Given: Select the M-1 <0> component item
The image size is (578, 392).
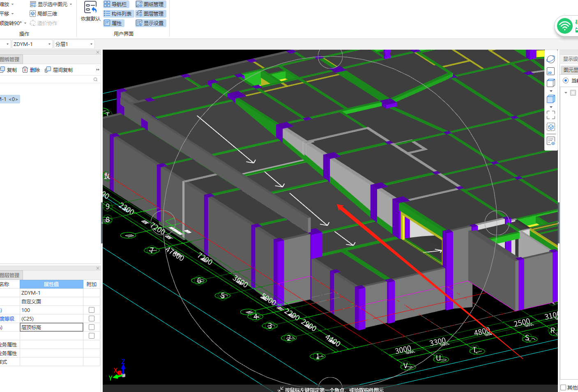Looking at the screenshot, I should [10, 99].
